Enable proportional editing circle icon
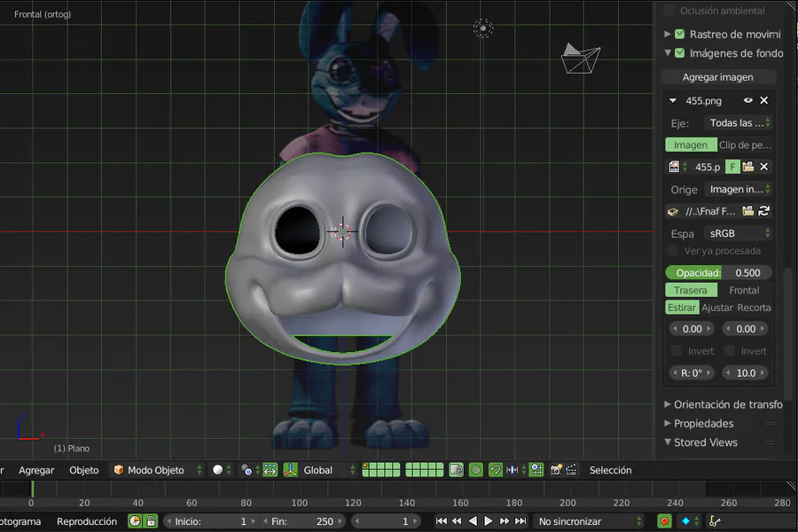This screenshot has height=532, width=798. coord(476,470)
